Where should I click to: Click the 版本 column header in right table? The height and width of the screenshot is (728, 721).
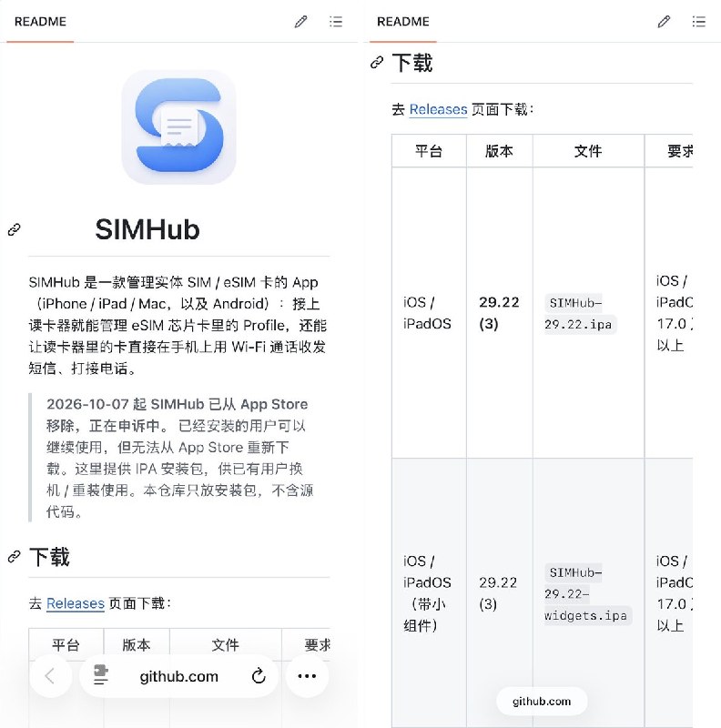[x=500, y=151]
